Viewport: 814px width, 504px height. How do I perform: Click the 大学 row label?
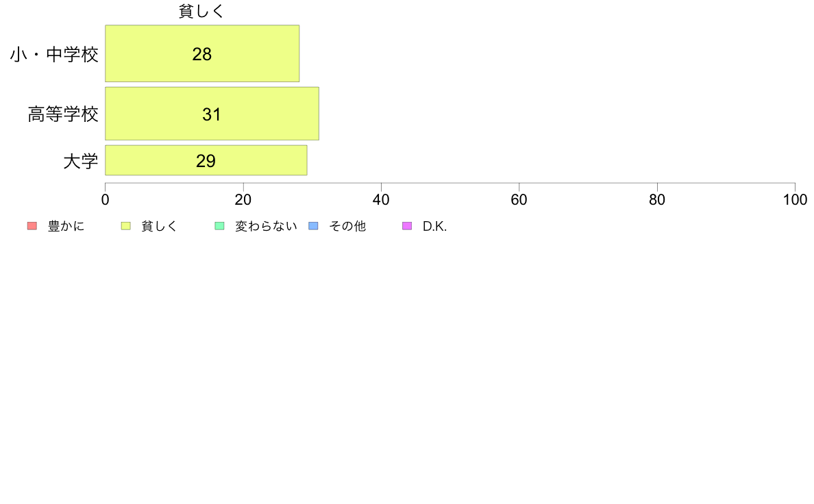click(x=81, y=161)
